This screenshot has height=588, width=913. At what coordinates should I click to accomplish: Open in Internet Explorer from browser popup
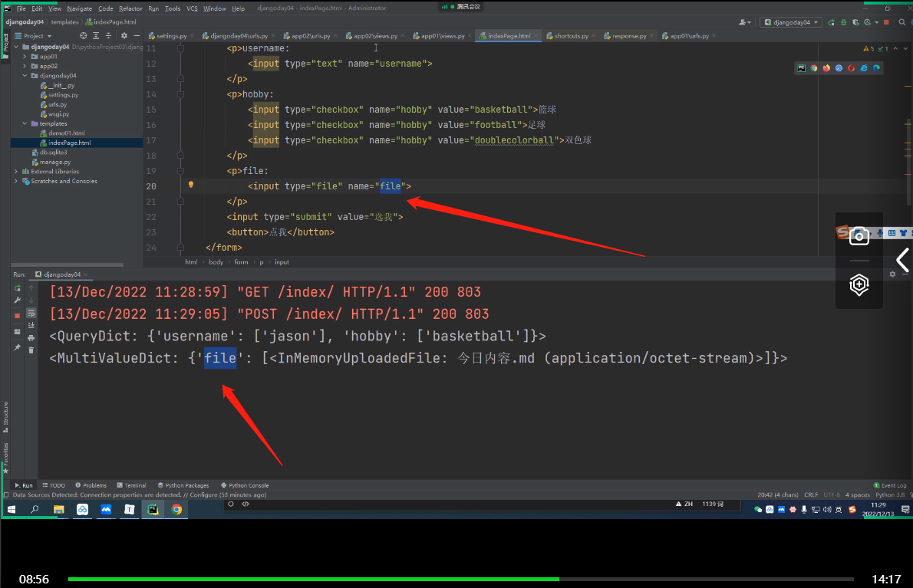tap(863, 68)
